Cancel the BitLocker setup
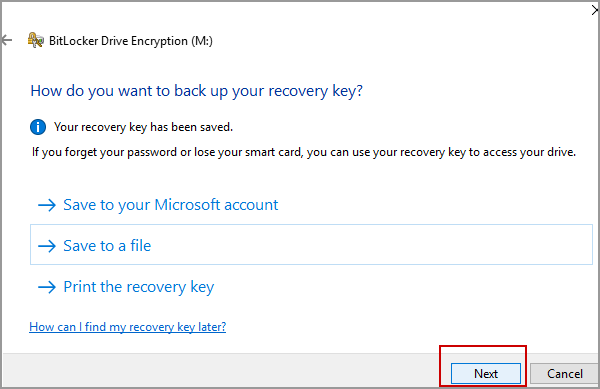600x389 pixels. pos(564,374)
